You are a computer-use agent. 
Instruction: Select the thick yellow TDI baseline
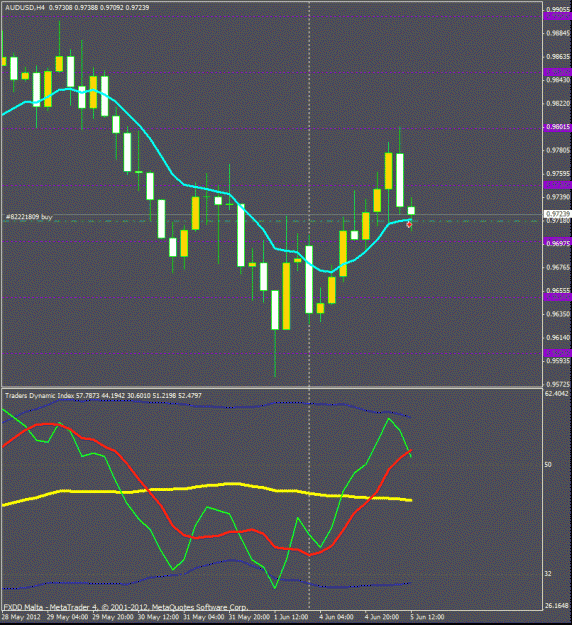click(x=207, y=486)
